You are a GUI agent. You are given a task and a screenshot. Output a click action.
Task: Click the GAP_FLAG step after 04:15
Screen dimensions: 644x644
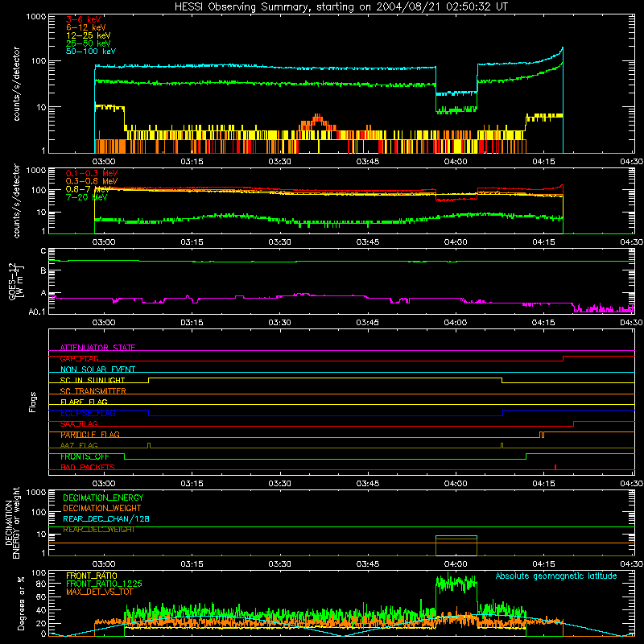[x=563, y=358]
